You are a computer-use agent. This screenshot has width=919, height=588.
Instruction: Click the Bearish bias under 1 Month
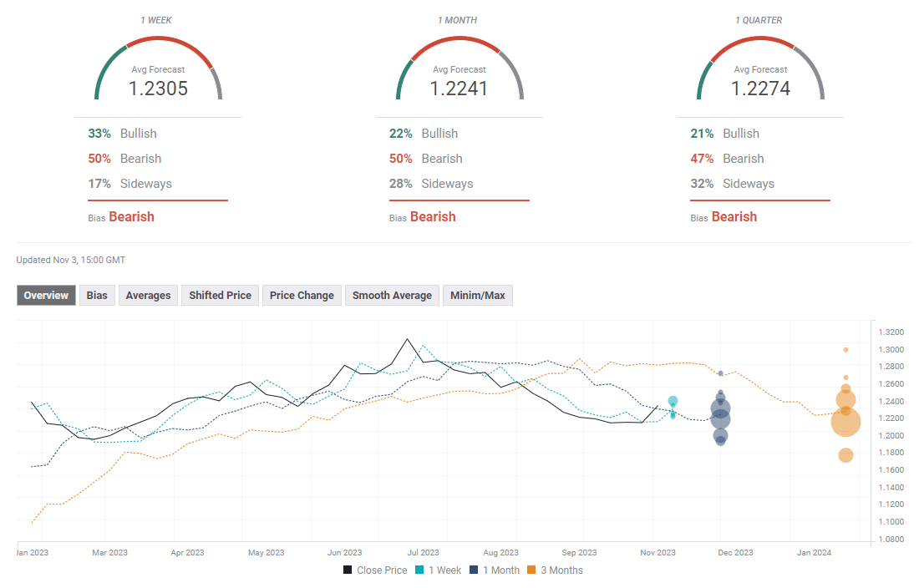[433, 217]
